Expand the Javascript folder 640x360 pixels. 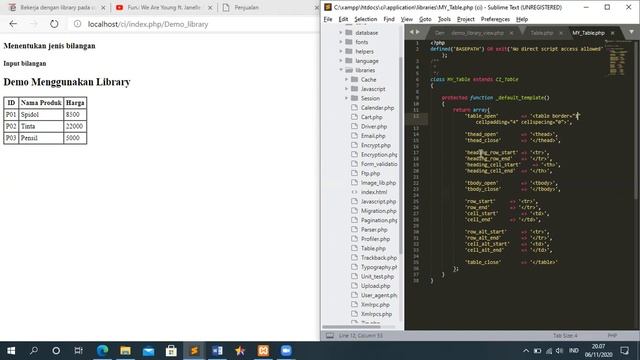(347, 89)
